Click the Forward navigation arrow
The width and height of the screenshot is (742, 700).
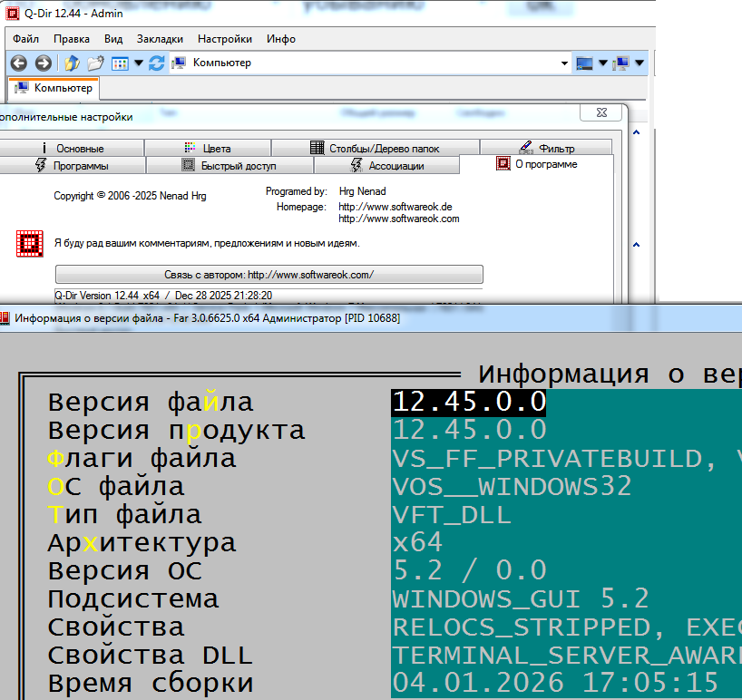tap(43, 63)
